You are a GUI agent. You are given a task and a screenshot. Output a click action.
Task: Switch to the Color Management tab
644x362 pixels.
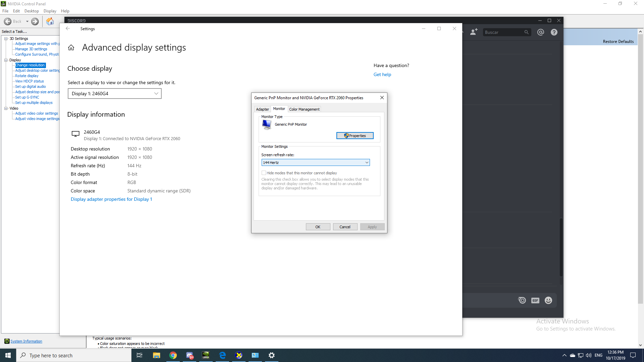click(x=304, y=109)
